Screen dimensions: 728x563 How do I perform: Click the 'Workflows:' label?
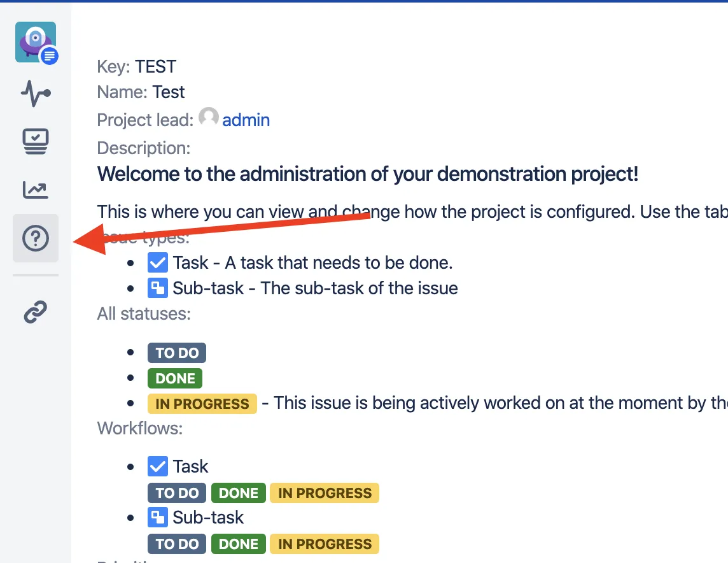click(140, 428)
